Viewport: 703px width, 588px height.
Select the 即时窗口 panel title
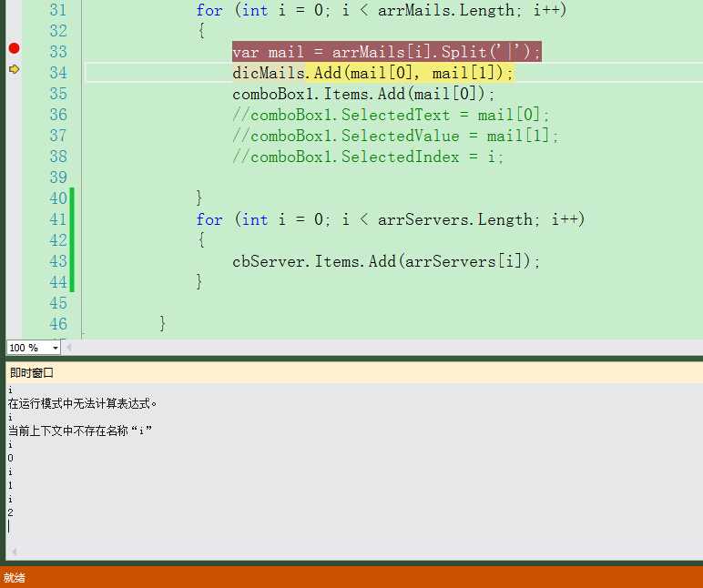pyautogui.click(x=31, y=373)
